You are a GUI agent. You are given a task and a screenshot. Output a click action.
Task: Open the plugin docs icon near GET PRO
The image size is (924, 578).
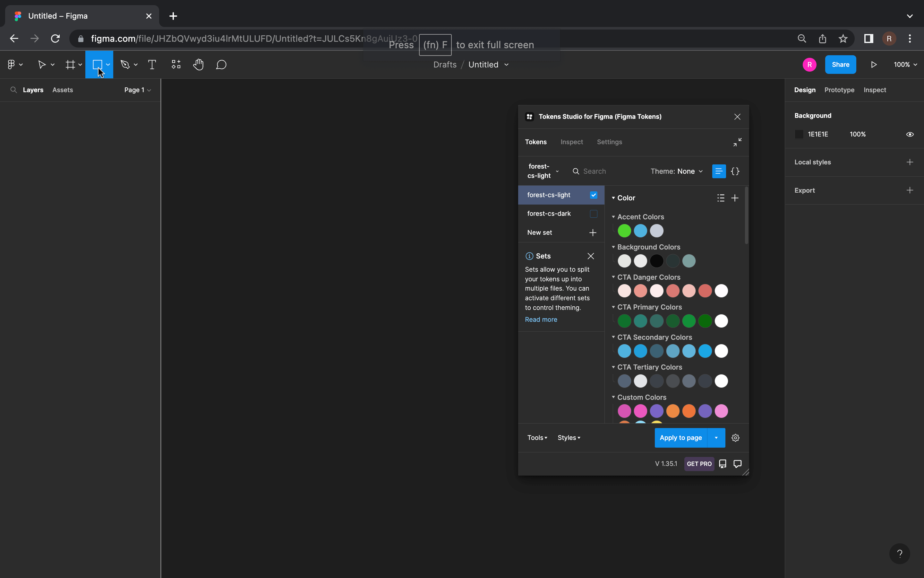pos(723,464)
